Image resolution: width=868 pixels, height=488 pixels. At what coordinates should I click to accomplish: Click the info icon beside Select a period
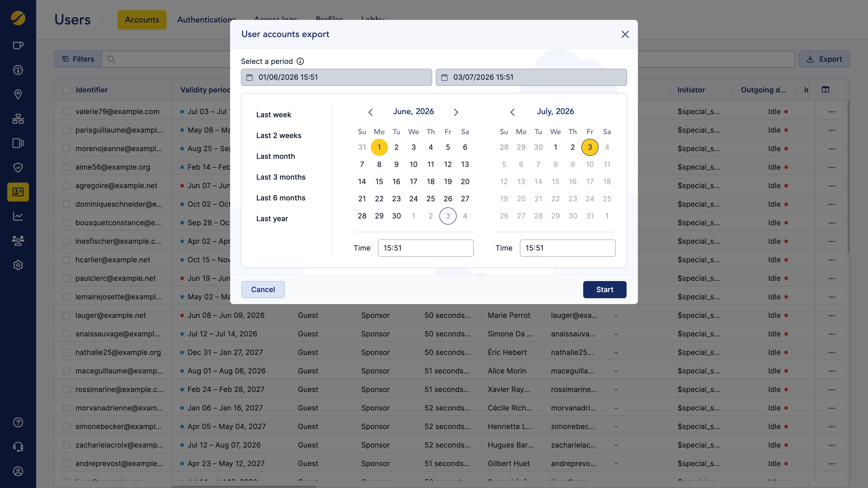300,61
